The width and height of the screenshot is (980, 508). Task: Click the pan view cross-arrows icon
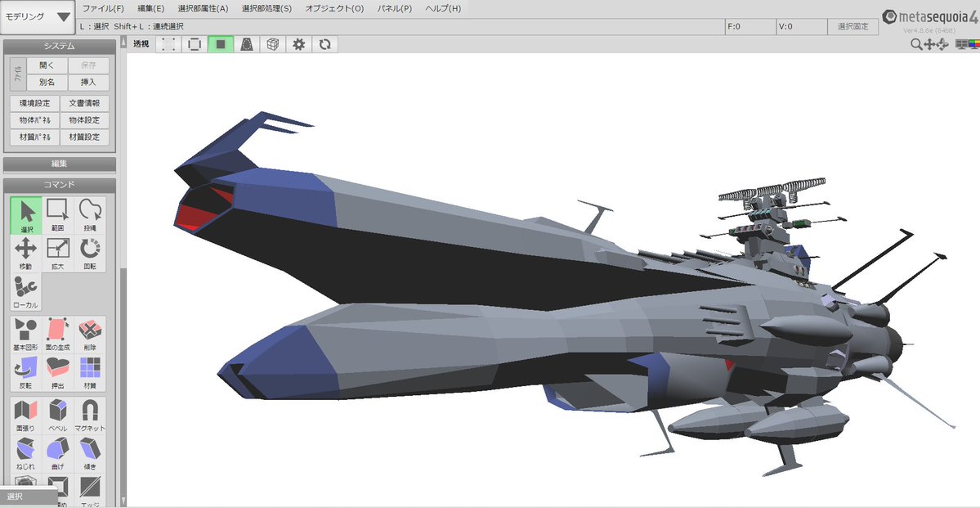929,44
